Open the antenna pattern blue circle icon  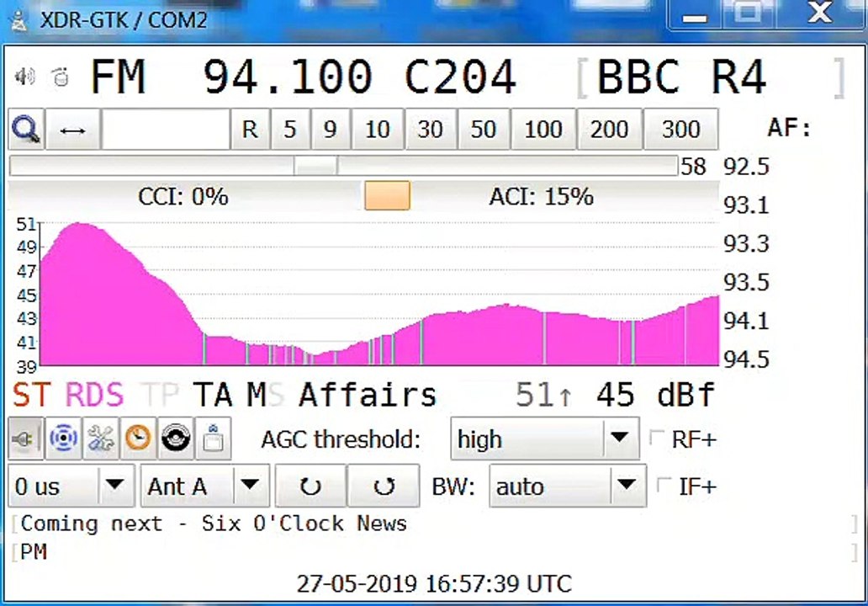pos(63,439)
